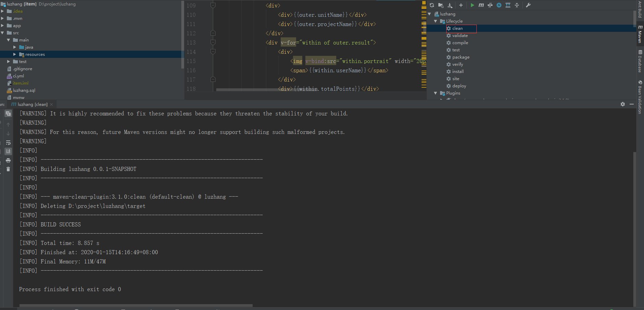Click the v-for attribute in line 113
Screen dimensions: 644x310
tap(288, 43)
